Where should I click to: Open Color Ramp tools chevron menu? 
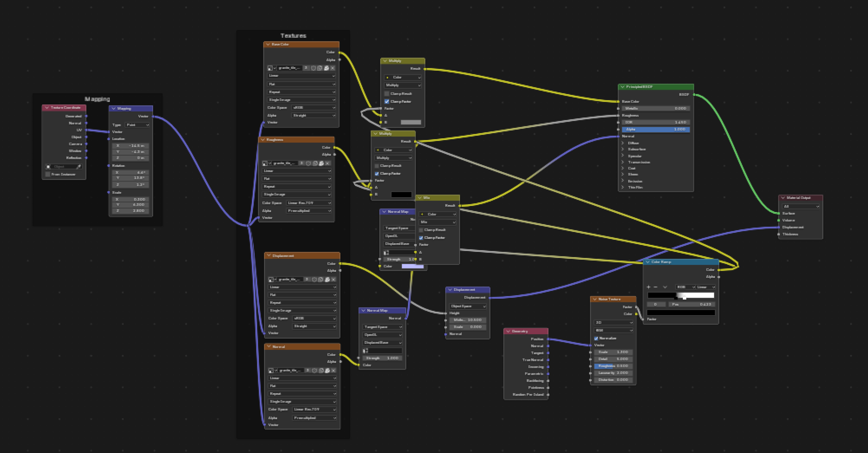point(665,287)
